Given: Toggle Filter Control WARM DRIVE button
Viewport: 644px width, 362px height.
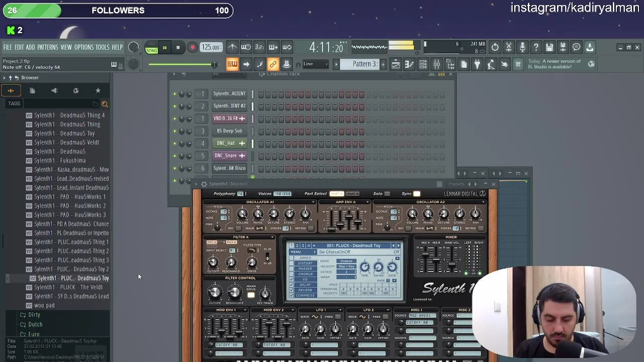Looking at the screenshot, I should point(251,295).
